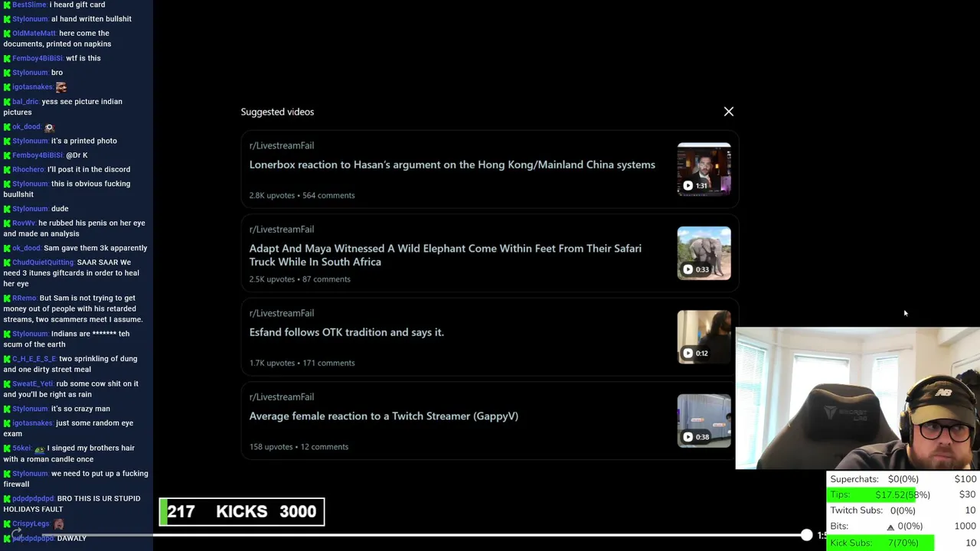Click chat username Rhochero
The width and height of the screenshot is (980, 551).
[x=28, y=170]
